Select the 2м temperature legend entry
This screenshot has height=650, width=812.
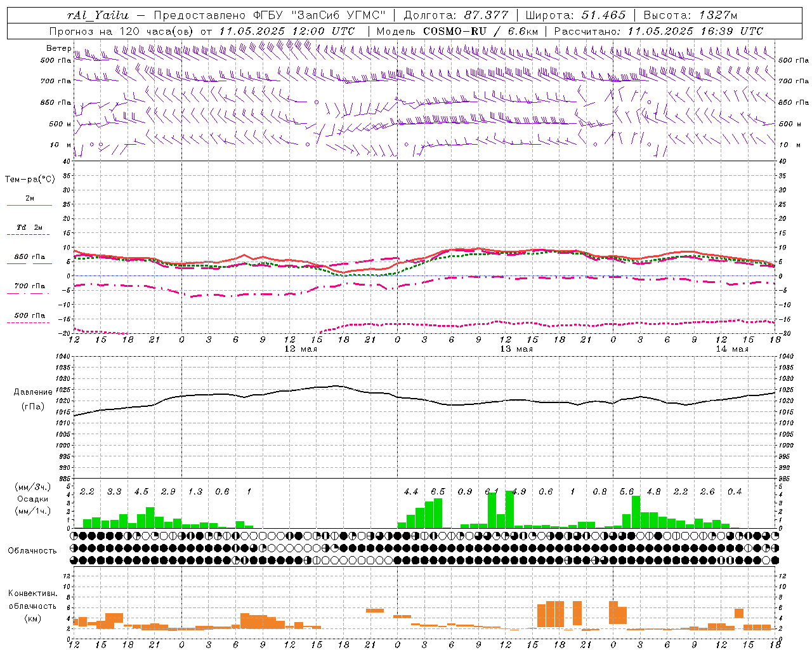(30, 199)
